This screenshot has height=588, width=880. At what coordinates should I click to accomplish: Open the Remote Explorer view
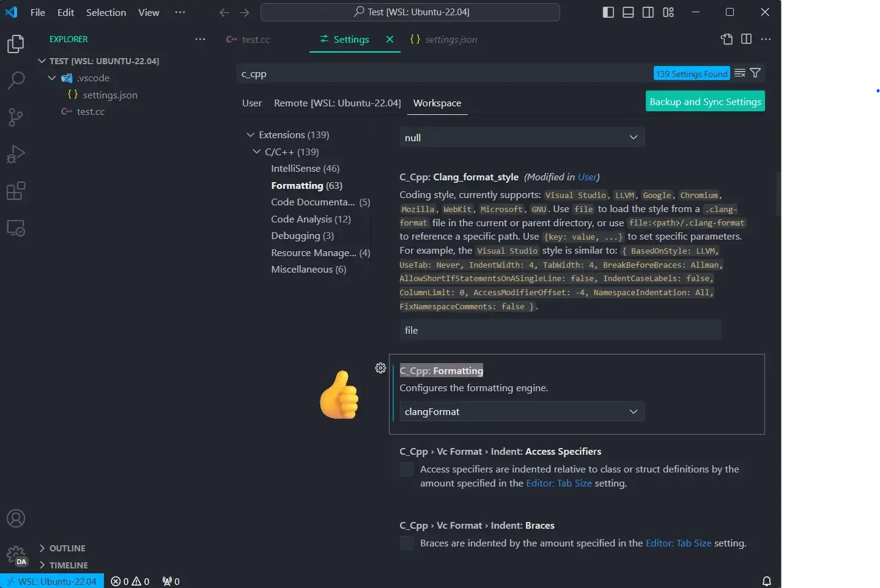click(16, 228)
